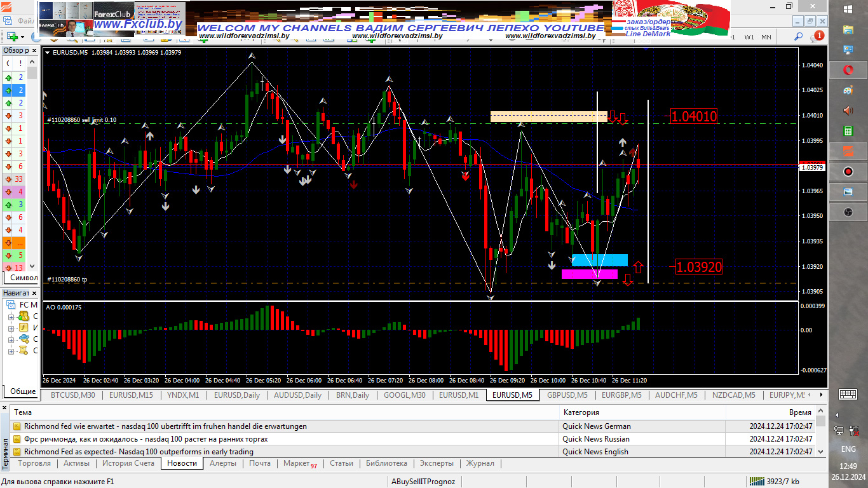Viewport: 868px width, 488px height.
Task: Click the 3923/7 kb connection status
Action: pos(773,482)
